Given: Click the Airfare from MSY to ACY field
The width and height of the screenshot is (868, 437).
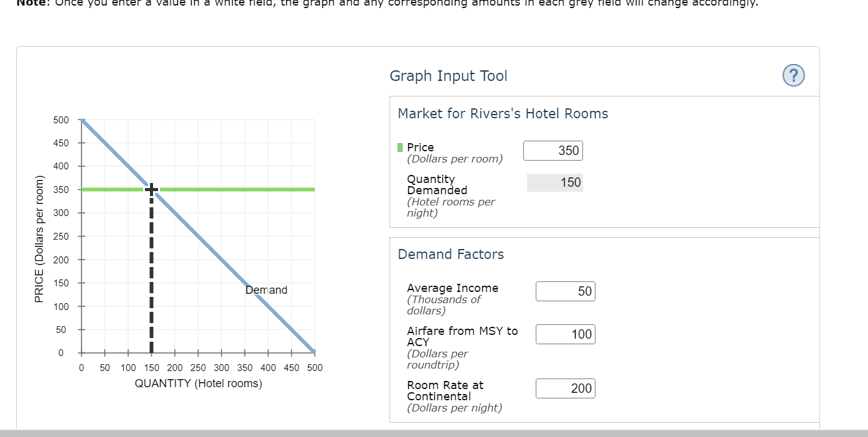Looking at the screenshot, I should click(x=565, y=334).
